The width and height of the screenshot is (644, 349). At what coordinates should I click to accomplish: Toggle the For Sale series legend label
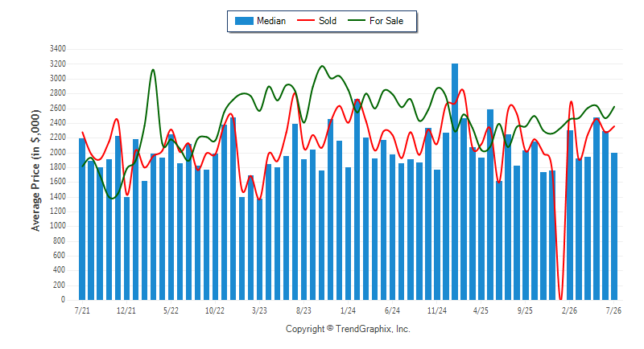coord(386,21)
